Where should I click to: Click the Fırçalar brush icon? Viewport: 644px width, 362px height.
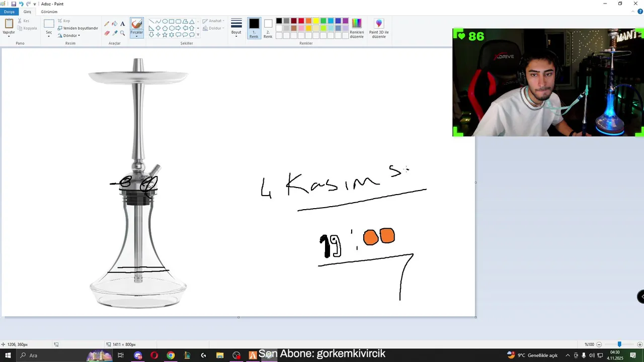coord(136,24)
